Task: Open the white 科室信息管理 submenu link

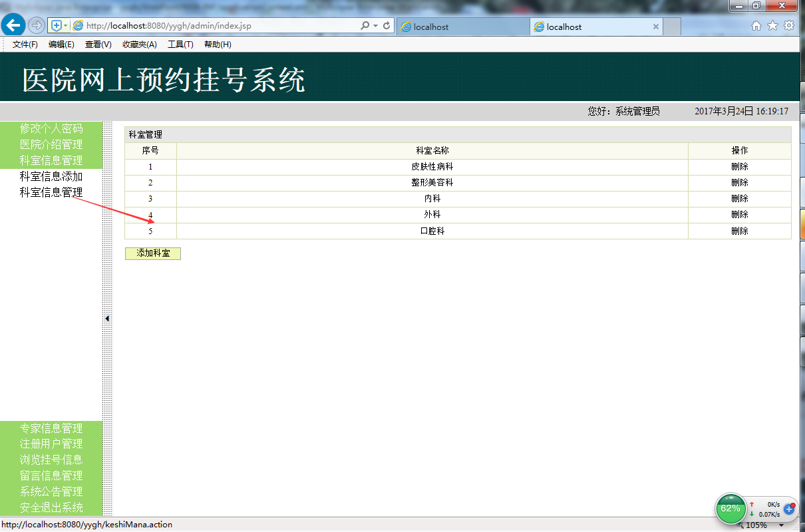Action: coord(51,192)
